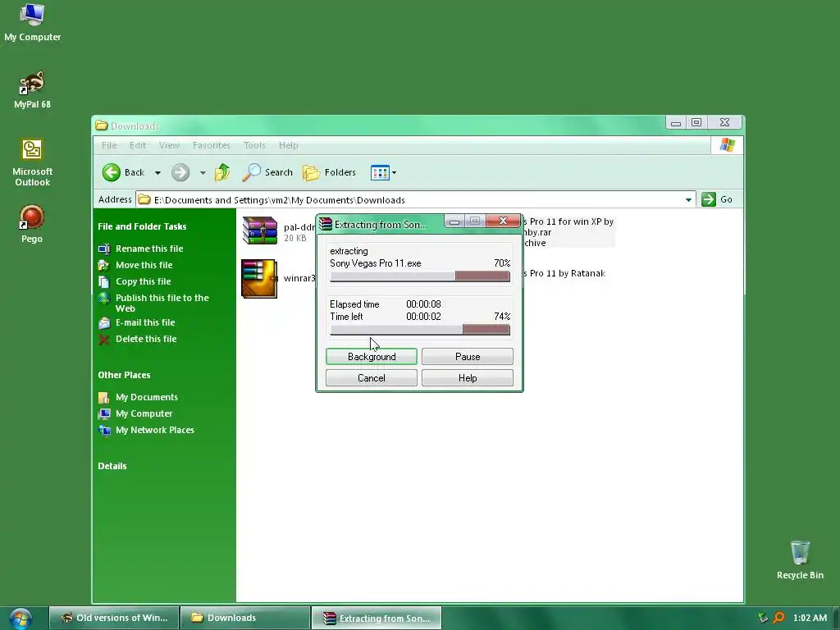Click the Windows flag logo in menu bar
This screenshot has height=630, width=840.
click(727, 145)
